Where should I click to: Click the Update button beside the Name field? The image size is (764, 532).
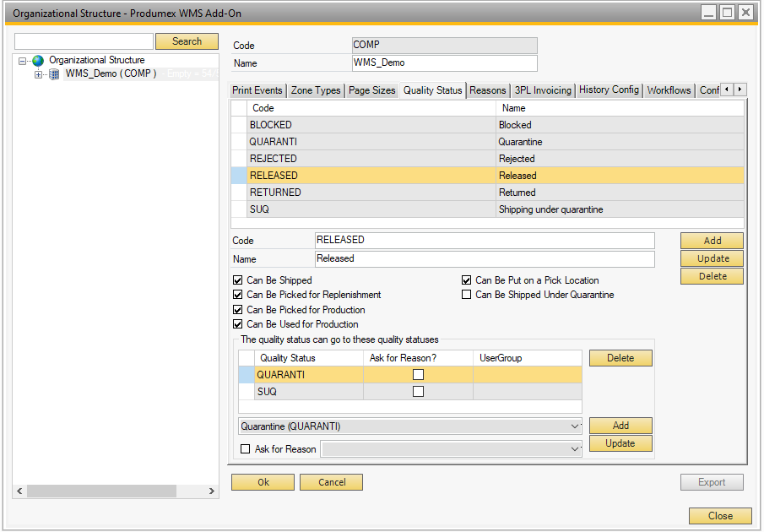[x=712, y=258]
